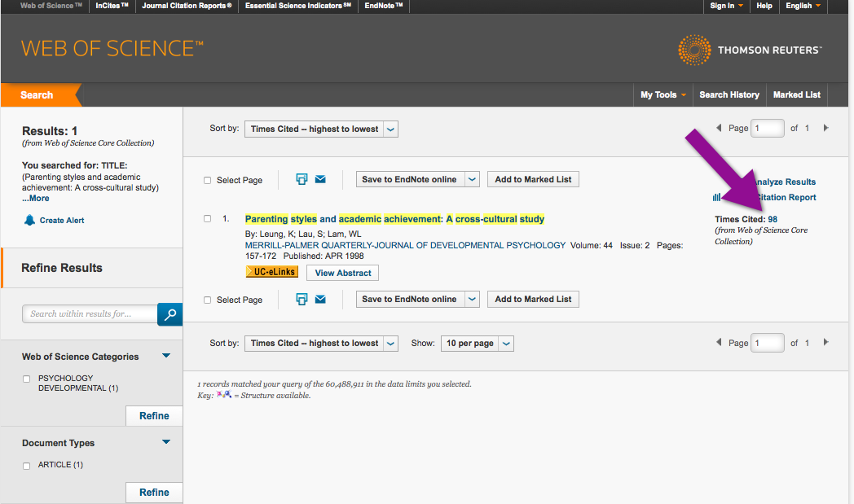Open the My Tools menu
The height and width of the screenshot is (504, 854).
point(663,94)
